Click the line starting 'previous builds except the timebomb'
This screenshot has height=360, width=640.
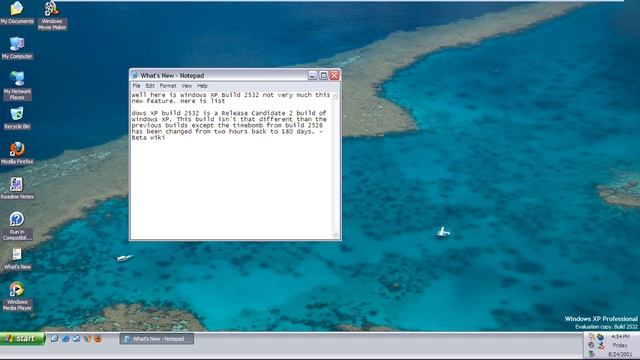[x=227, y=125]
